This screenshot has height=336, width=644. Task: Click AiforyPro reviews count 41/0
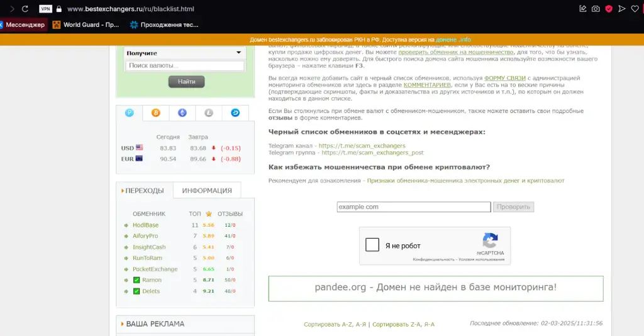pos(230,236)
